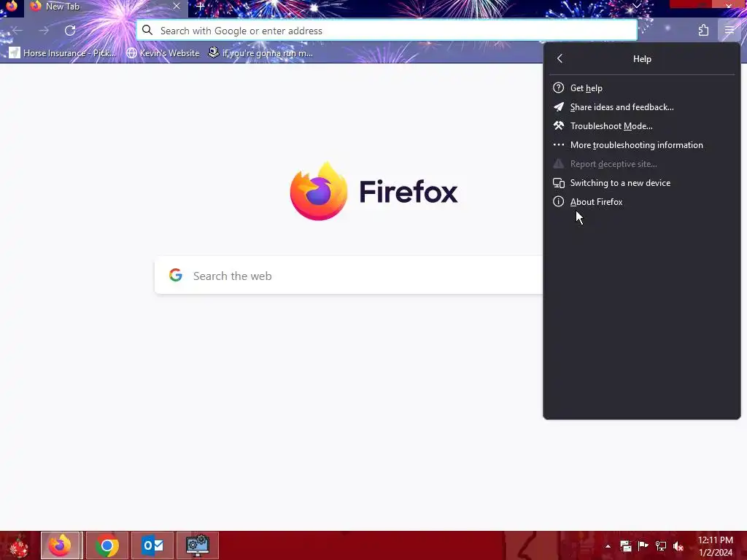Open Kevin's Website bookmark

163,52
